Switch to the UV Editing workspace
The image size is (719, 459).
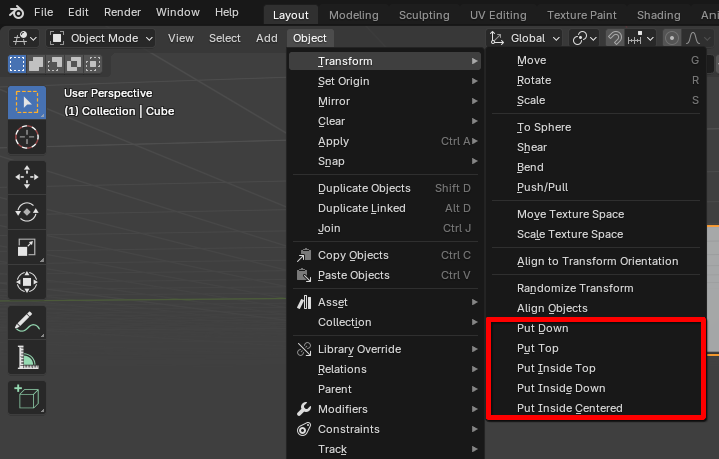[x=498, y=15]
